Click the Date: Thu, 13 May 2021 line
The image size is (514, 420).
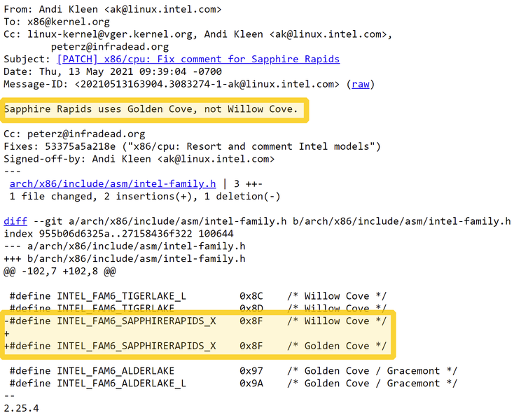coord(113,71)
